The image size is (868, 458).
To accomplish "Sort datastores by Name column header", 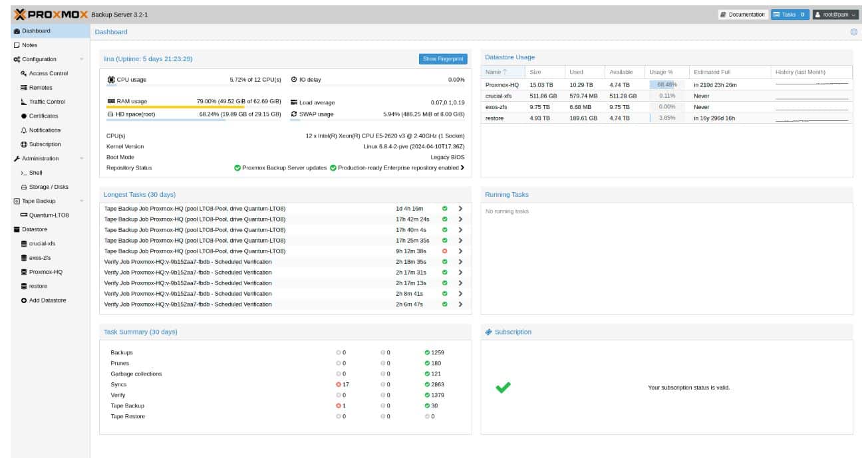I will click(x=503, y=72).
